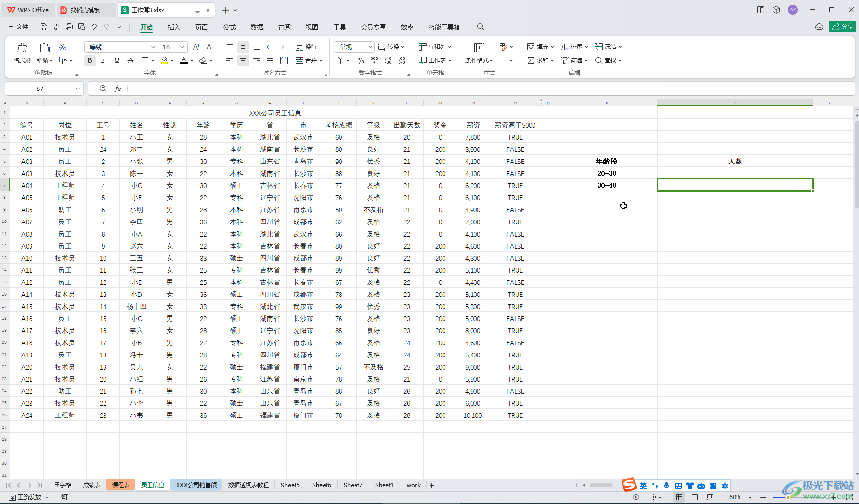This screenshot has height=504, width=859.
Task: Switch to the 成绩表 sheet tab
Action: [92, 485]
